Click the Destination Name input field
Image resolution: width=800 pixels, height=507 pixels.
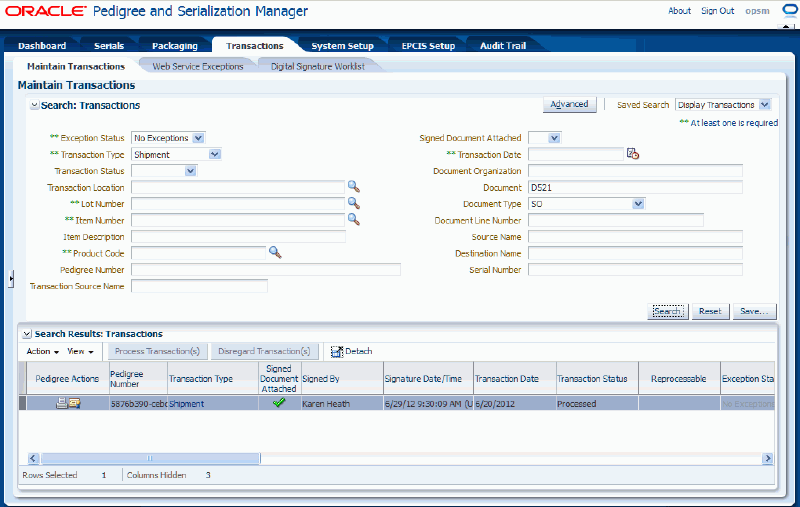tap(635, 253)
